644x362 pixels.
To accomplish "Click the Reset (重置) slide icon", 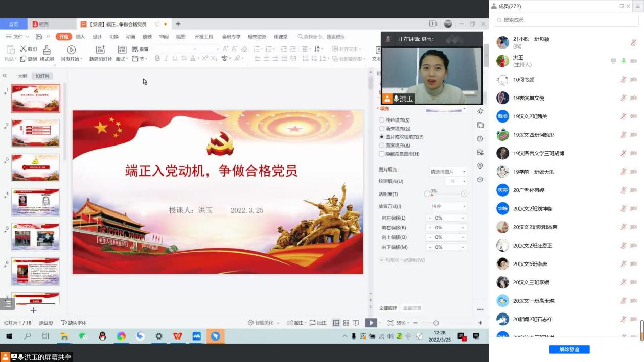I will click(x=135, y=49).
